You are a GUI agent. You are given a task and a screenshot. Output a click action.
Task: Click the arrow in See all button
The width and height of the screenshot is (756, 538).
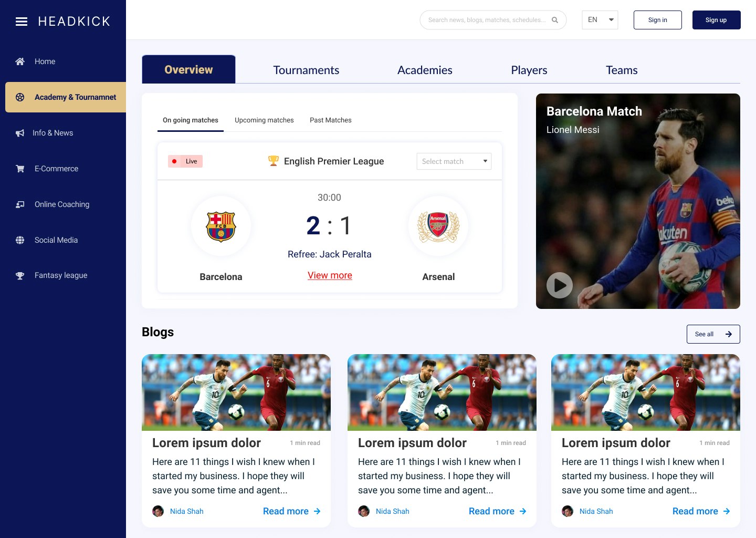[x=729, y=334]
